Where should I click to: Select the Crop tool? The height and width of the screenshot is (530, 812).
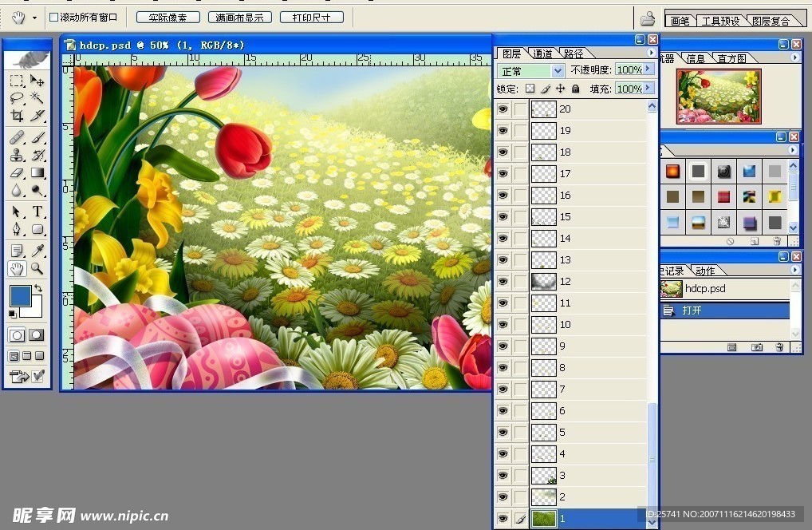17,116
